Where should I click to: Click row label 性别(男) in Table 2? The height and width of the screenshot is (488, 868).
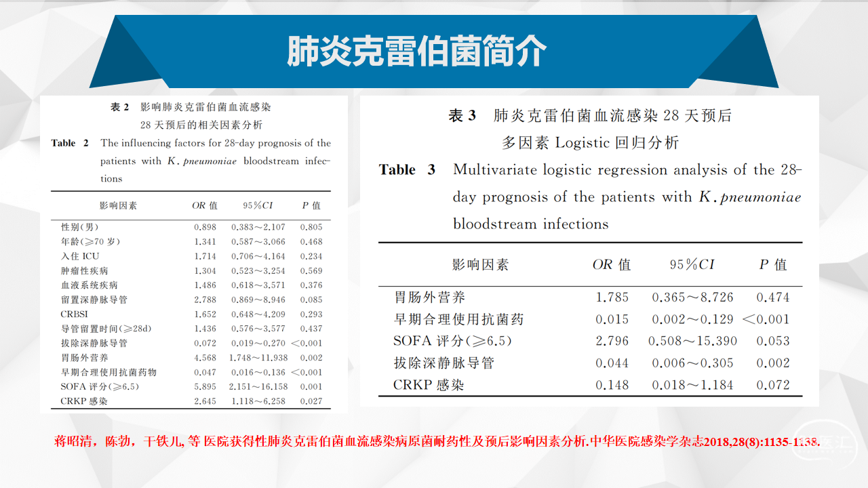[x=80, y=227]
